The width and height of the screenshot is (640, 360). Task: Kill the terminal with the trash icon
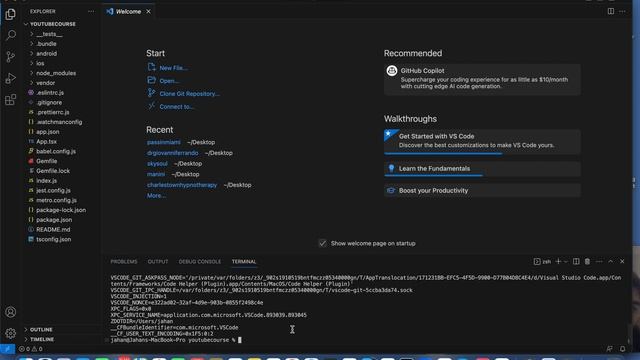click(587, 261)
